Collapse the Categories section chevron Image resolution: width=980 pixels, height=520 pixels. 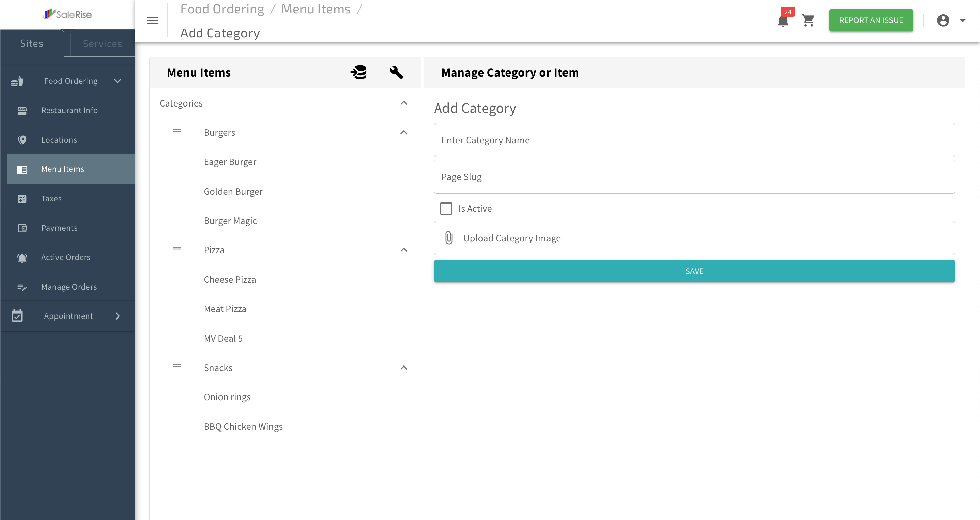(404, 103)
